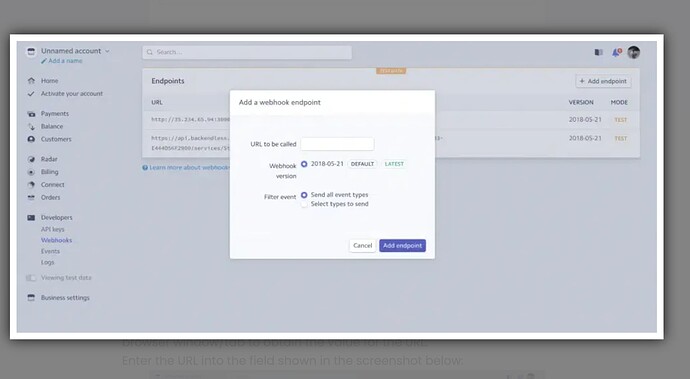
Task: Toggle the Viewing test data switch
Action: (31, 278)
